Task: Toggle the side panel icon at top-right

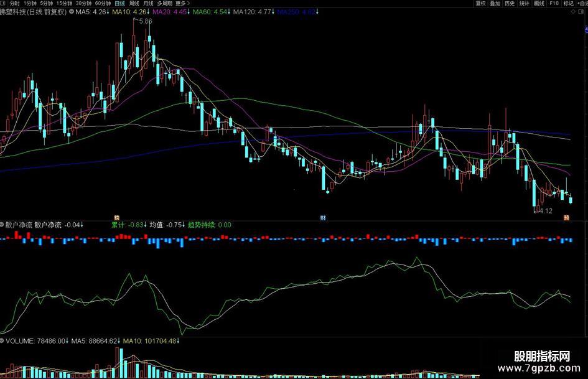Action: [582, 12]
